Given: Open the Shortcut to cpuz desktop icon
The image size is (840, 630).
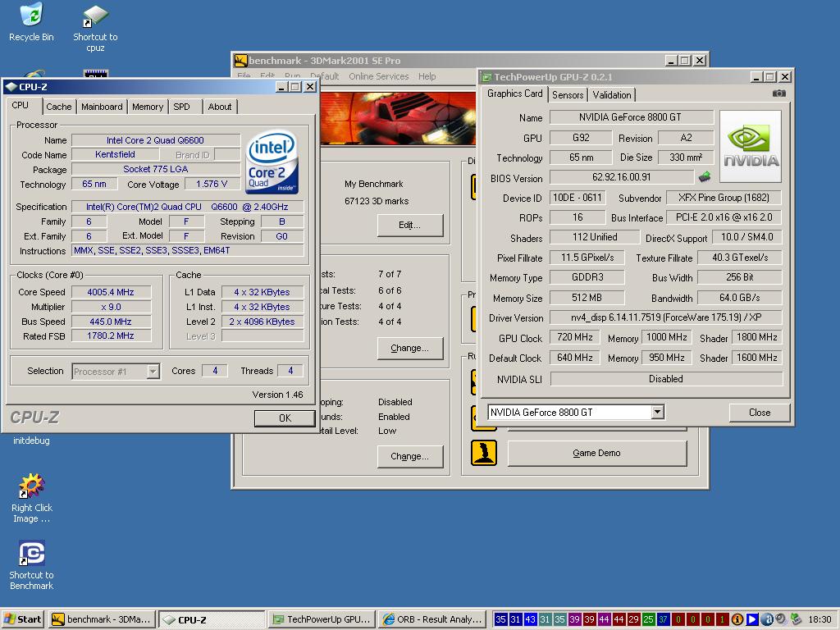Looking at the screenshot, I should [x=95, y=28].
